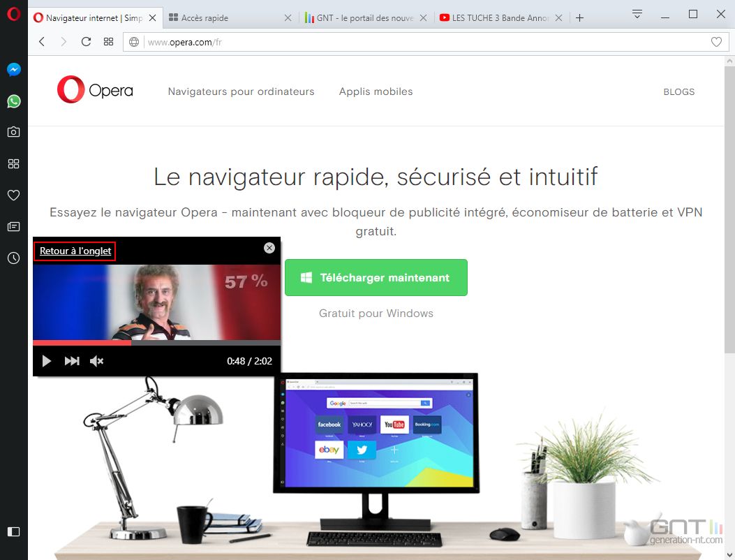Click the Retour à l'onglet link
Screen dimensions: 735x560
(x=75, y=251)
